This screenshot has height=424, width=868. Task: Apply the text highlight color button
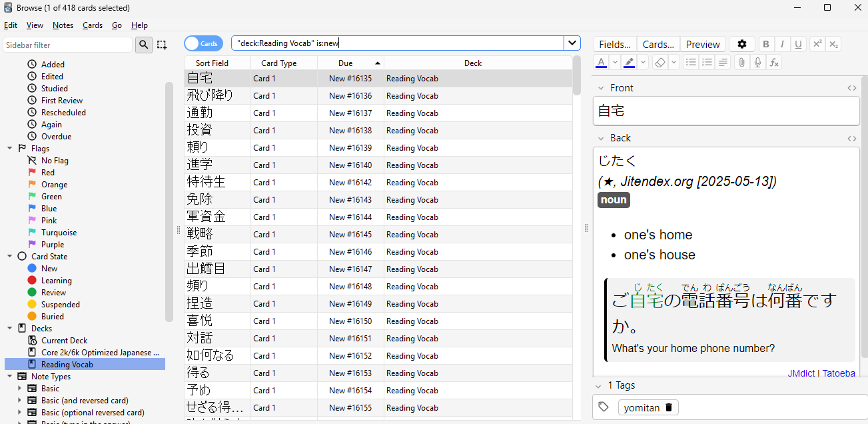click(x=630, y=62)
